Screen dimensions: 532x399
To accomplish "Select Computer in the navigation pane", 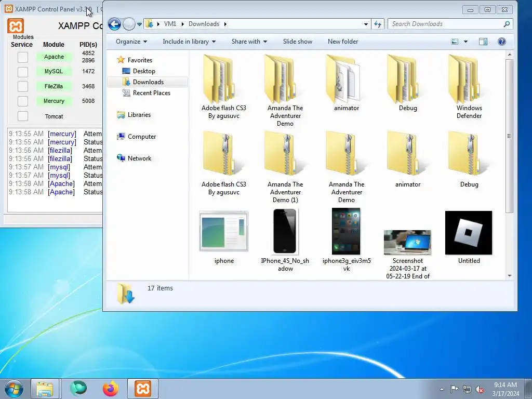I will 141,137.
